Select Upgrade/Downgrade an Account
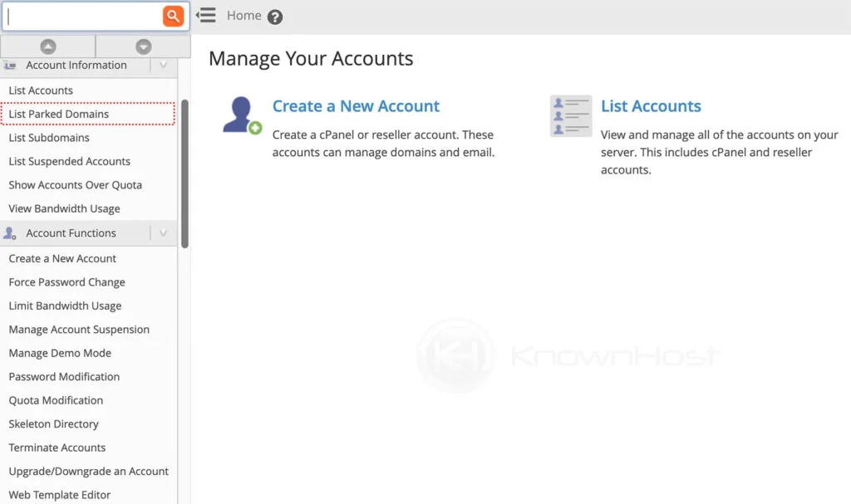Image resolution: width=851 pixels, height=504 pixels. click(x=88, y=472)
